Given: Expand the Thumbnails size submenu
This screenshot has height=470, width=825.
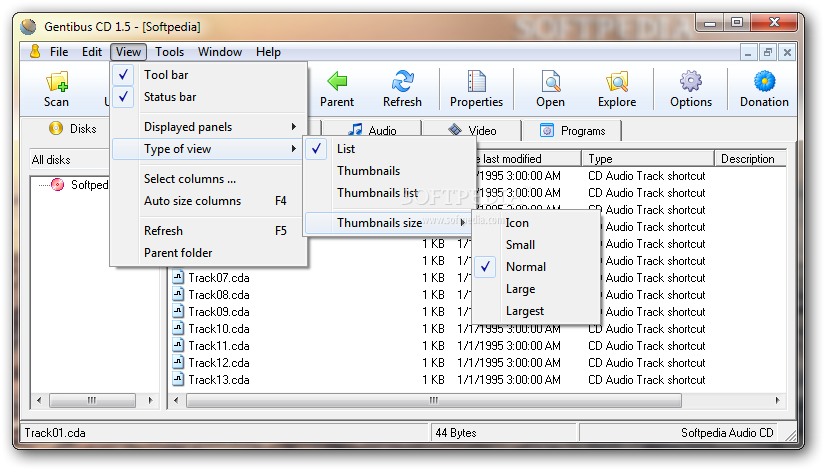Looking at the screenshot, I should 387,223.
